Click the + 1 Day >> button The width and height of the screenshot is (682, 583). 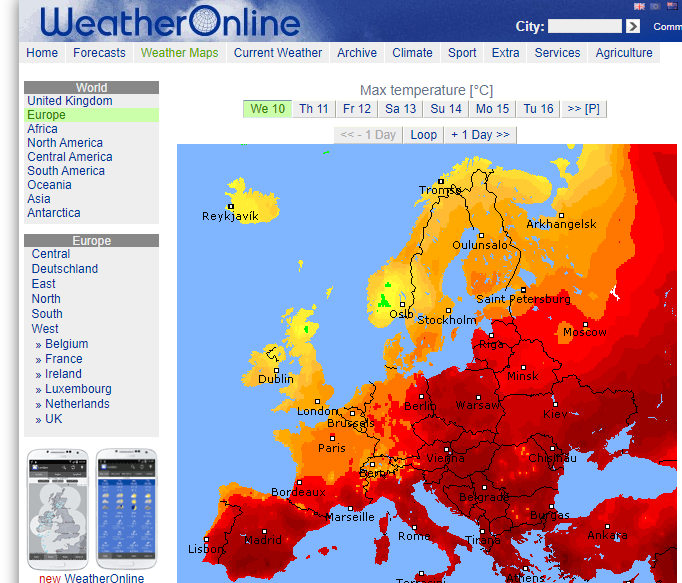click(x=480, y=135)
